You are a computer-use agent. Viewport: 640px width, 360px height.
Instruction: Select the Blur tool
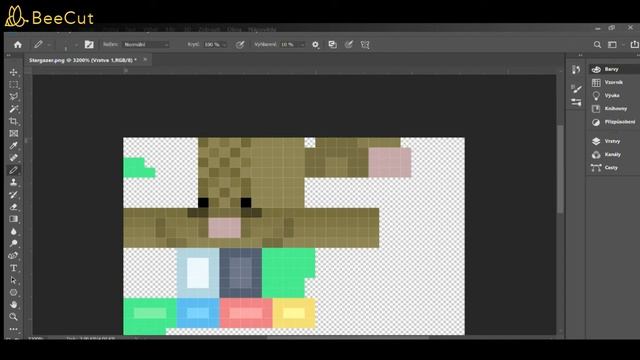point(13,231)
